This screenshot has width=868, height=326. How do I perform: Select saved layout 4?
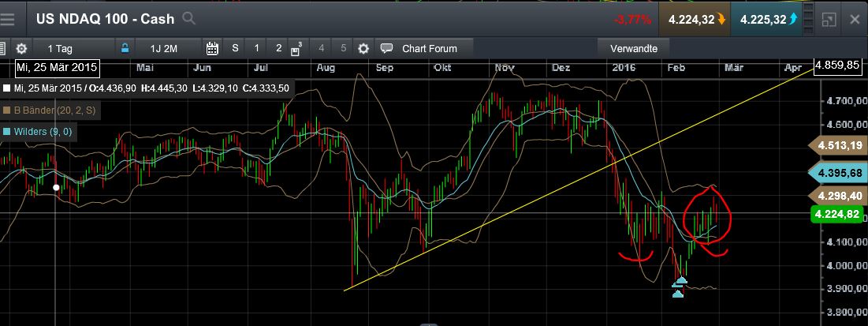point(322,48)
